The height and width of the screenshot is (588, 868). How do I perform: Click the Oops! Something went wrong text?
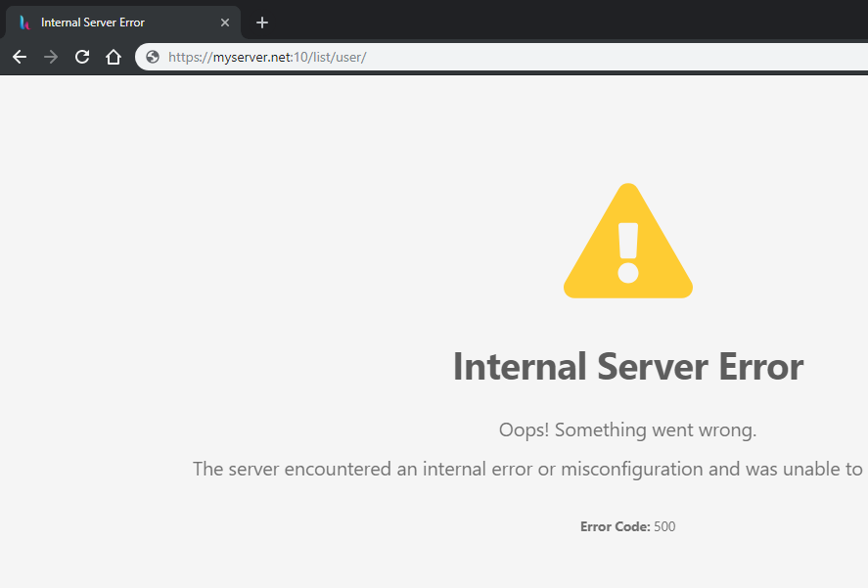(627, 430)
